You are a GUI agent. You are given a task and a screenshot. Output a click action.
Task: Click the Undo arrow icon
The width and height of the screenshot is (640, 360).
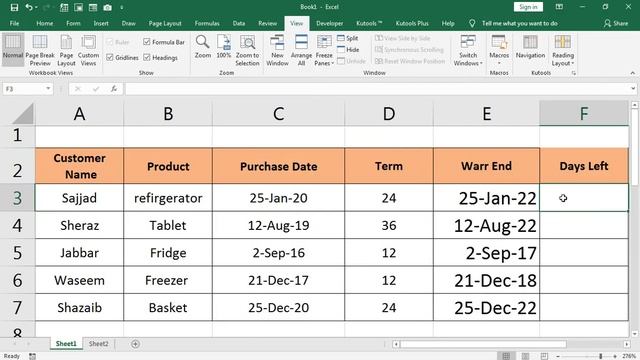29,7
